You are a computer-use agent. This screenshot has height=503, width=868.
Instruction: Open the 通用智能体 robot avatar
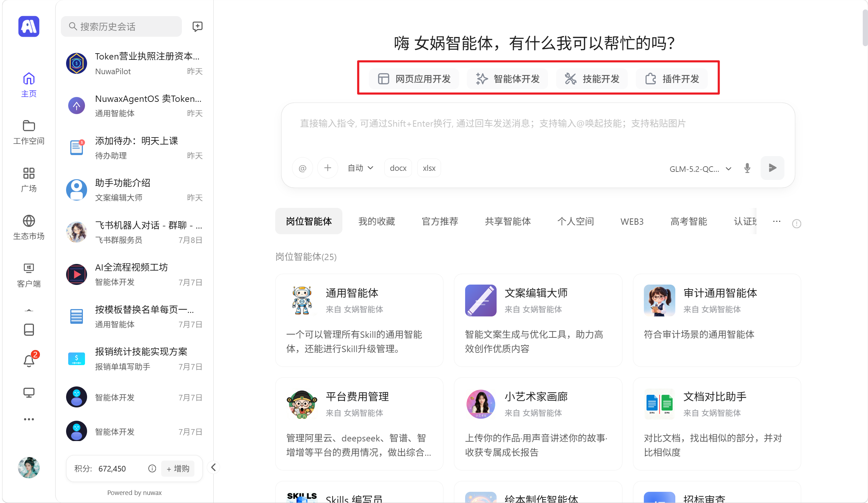pyautogui.click(x=302, y=300)
